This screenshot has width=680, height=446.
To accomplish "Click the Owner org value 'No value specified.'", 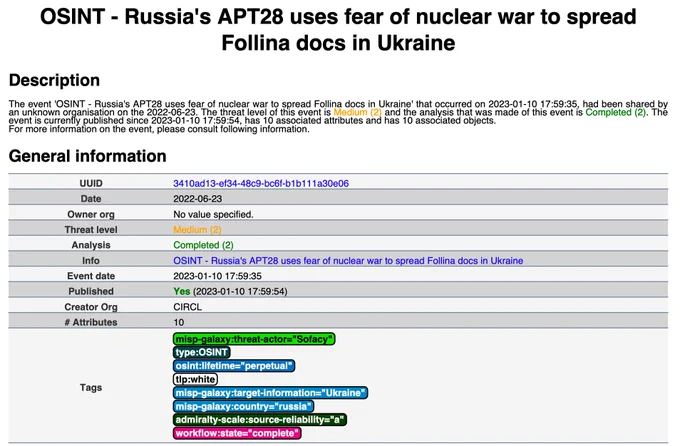I will (x=213, y=214).
